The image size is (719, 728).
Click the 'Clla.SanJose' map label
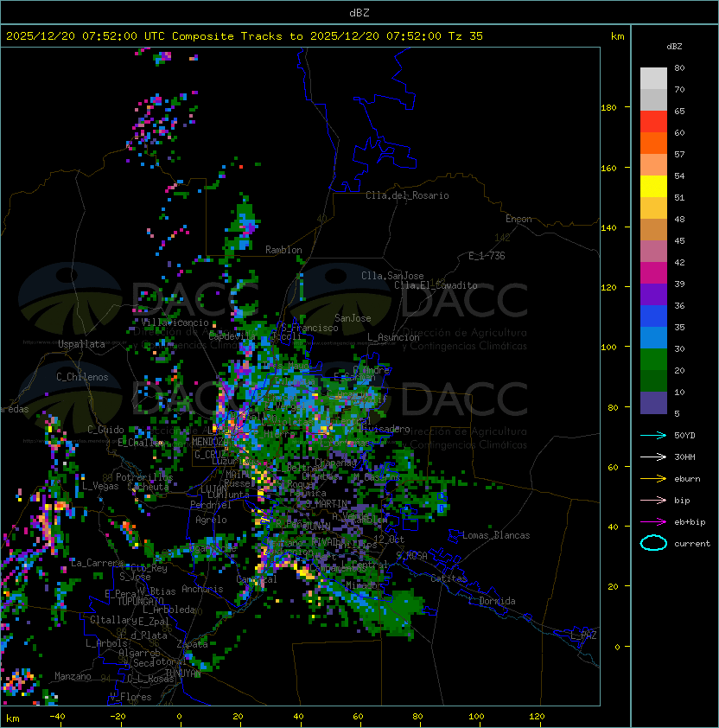[x=392, y=276]
